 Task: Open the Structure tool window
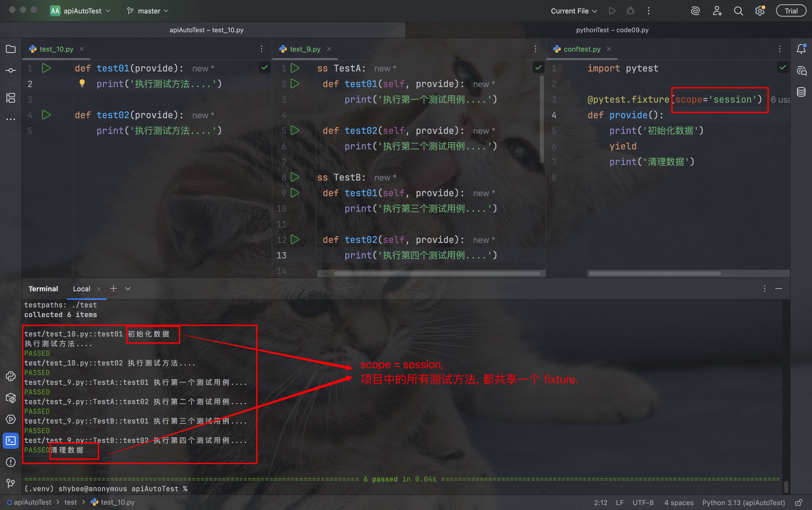tap(11, 98)
